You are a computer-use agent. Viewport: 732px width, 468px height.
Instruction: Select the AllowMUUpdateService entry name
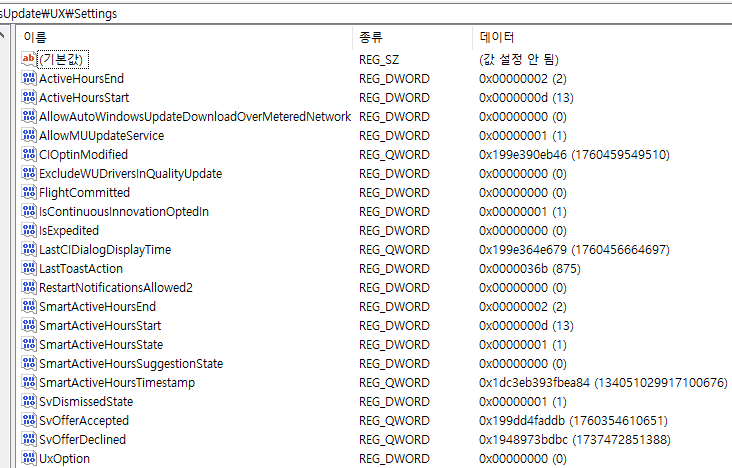[x=101, y=135]
